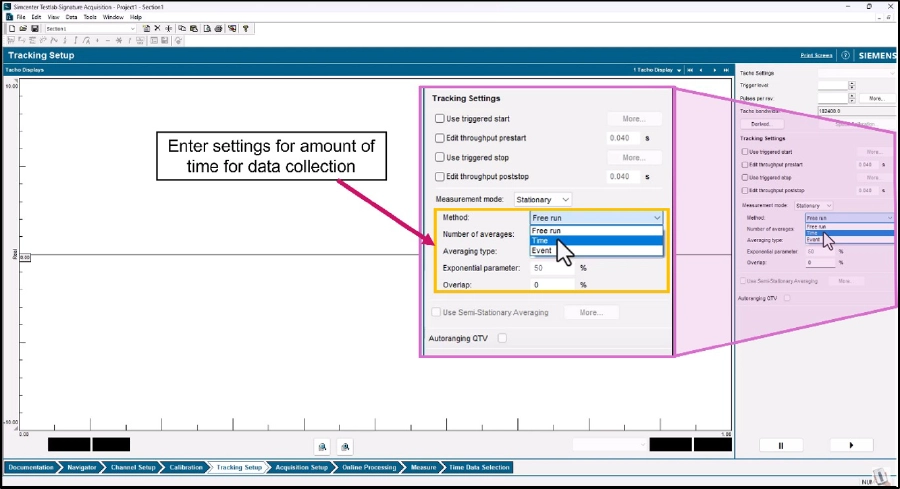Click the Overlap input field in right panel

point(820,262)
